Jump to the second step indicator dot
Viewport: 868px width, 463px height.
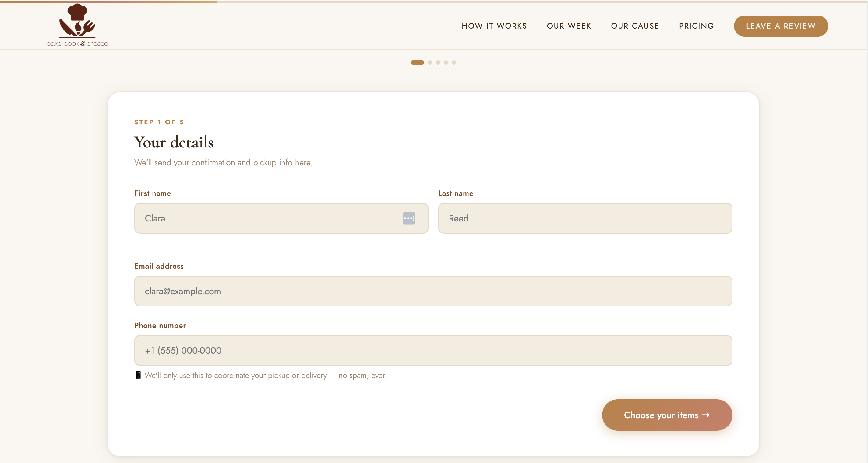pos(430,62)
